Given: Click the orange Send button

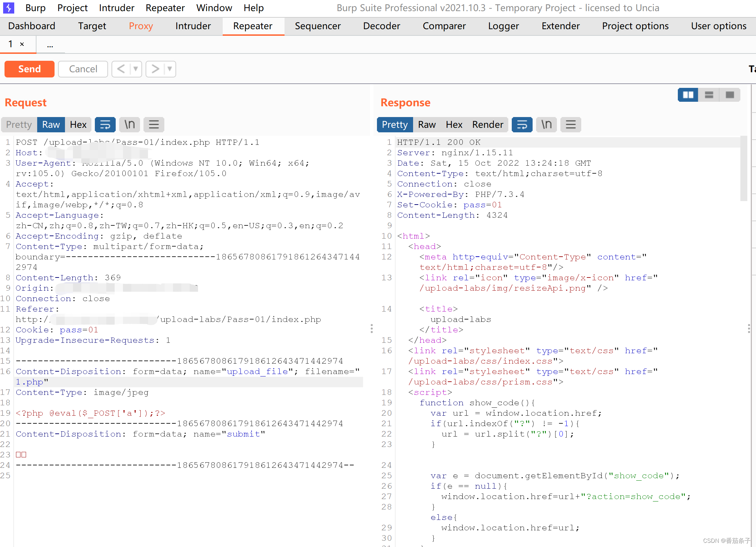Looking at the screenshot, I should coord(30,69).
